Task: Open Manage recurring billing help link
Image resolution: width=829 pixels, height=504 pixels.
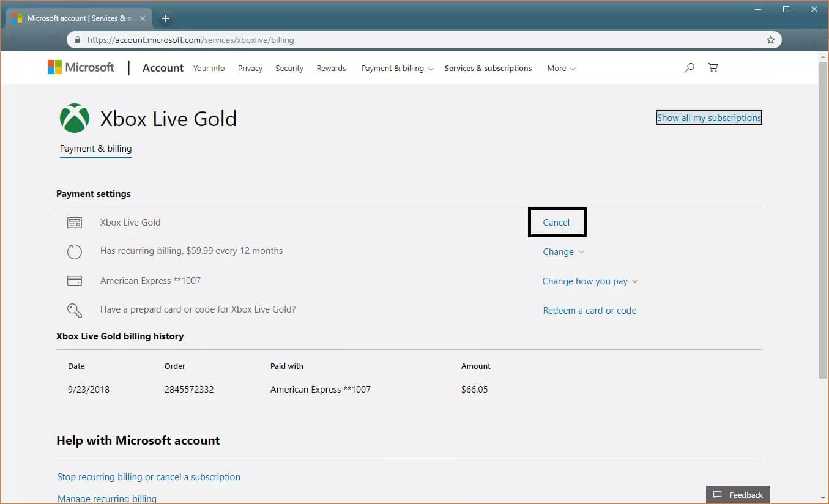Action: (x=107, y=499)
